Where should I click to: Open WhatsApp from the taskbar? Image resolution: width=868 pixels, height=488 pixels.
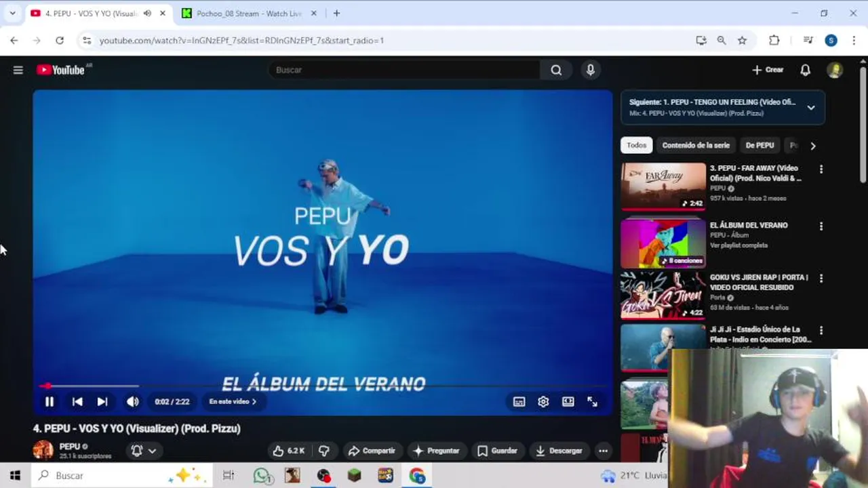(x=261, y=476)
